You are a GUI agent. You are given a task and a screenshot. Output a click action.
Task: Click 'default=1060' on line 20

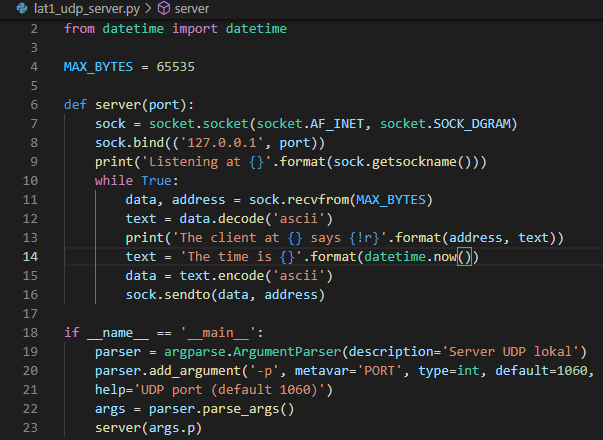point(541,371)
